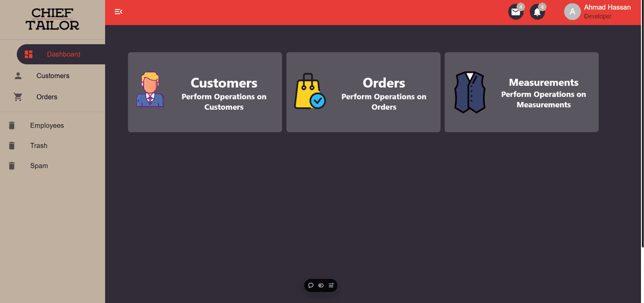The width and height of the screenshot is (644, 303).
Task: Open the messages envelope icon
Action: click(x=516, y=12)
